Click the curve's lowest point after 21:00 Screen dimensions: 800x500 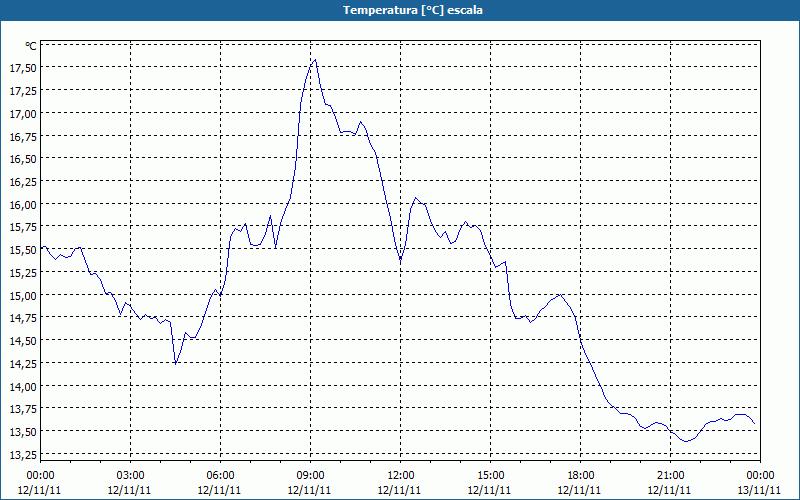pos(686,441)
